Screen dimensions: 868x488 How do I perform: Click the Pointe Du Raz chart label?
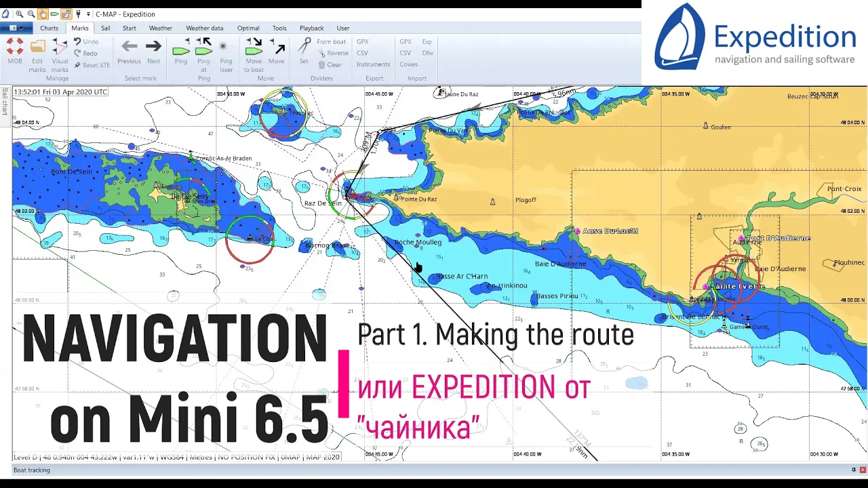[x=419, y=199]
